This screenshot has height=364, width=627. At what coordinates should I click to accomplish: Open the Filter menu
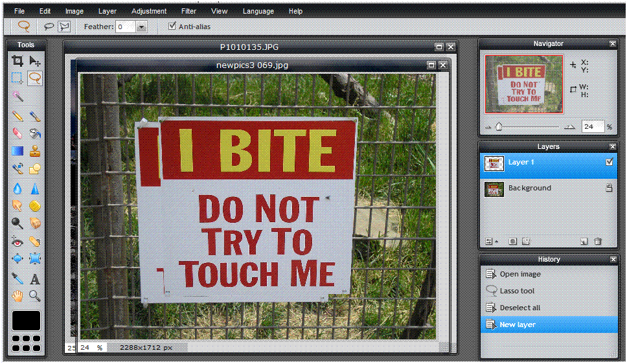click(x=188, y=11)
